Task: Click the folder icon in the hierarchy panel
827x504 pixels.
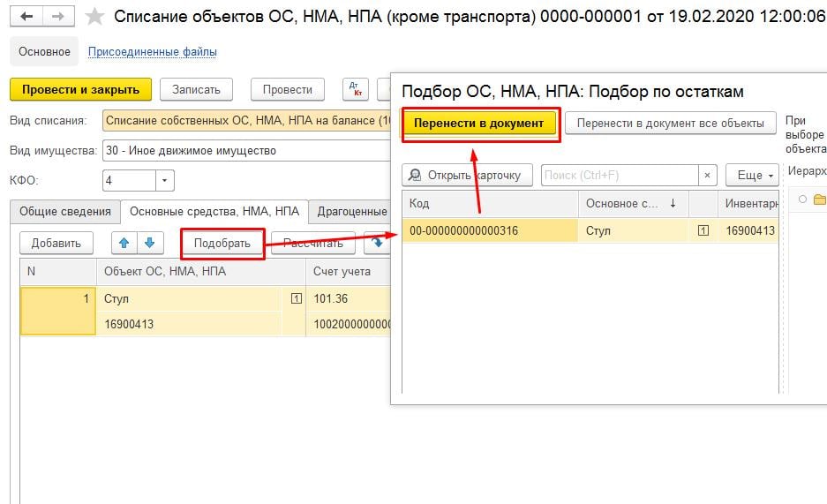Action: tap(820, 199)
